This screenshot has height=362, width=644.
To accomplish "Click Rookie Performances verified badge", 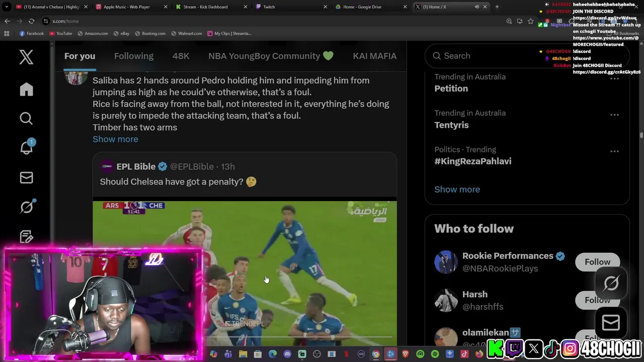I will 560,256.
